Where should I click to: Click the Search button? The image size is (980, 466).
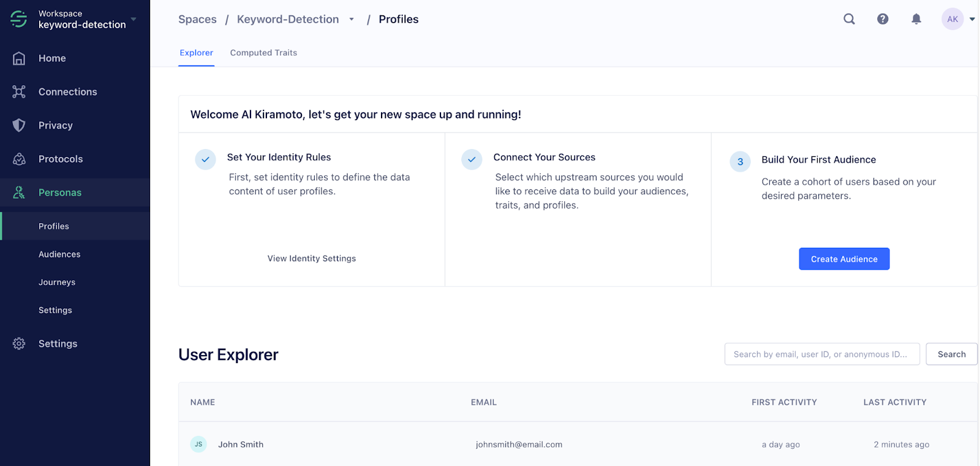click(951, 354)
